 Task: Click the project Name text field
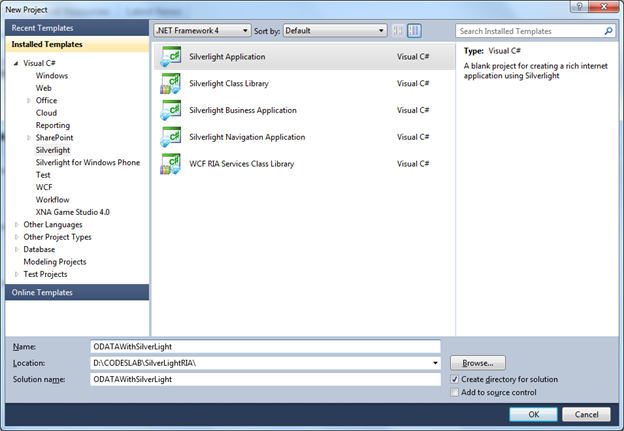(265, 346)
